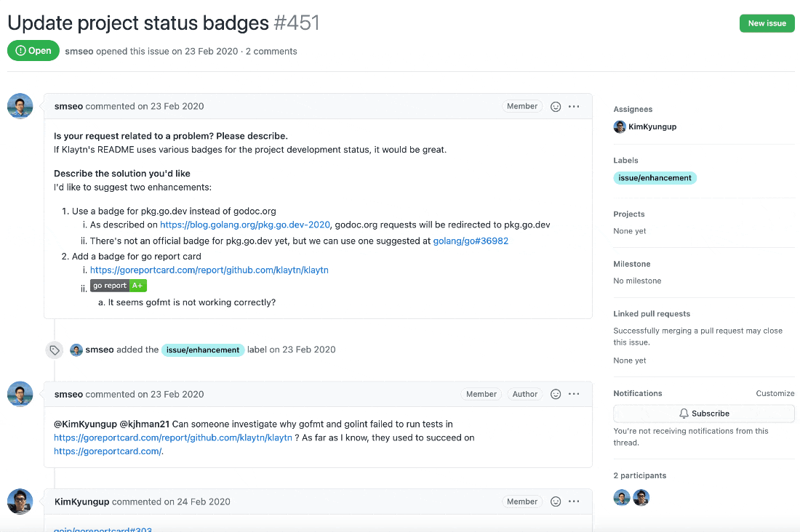Add reaction to smseo's first comment

pyautogui.click(x=556, y=107)
